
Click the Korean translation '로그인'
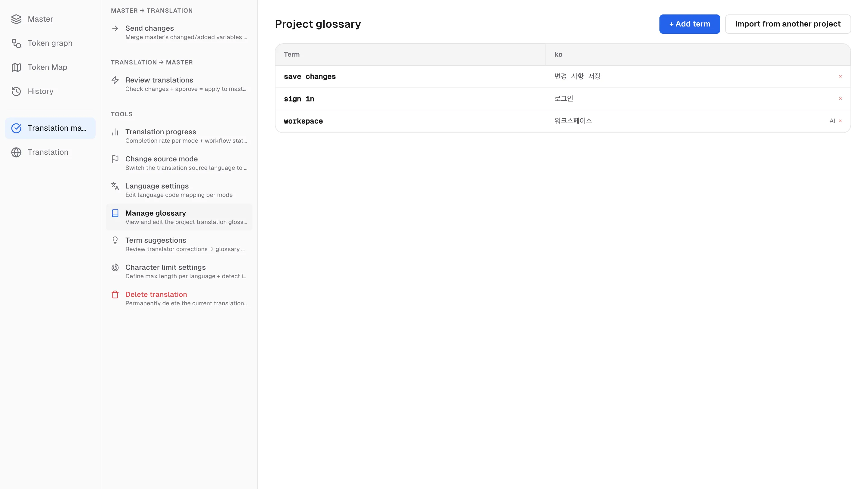point(564,98)
